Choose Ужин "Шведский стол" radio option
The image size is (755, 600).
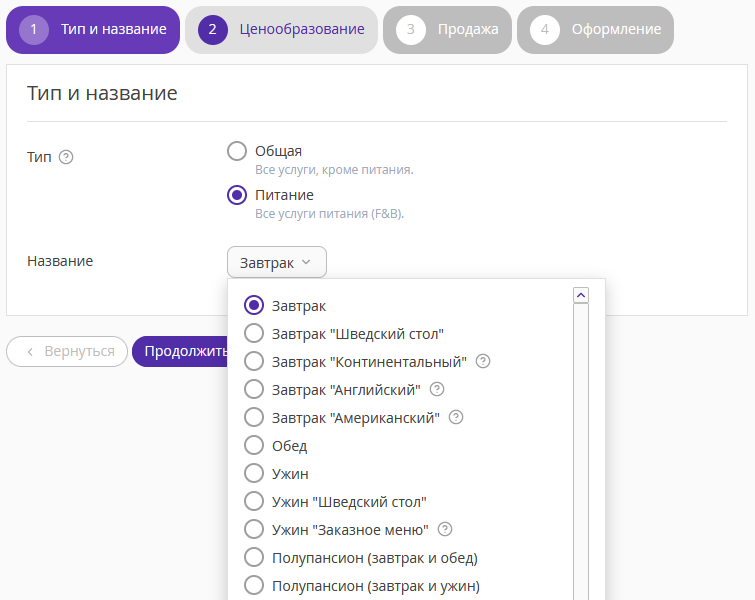pyautogui.click(x=254, y=501)
